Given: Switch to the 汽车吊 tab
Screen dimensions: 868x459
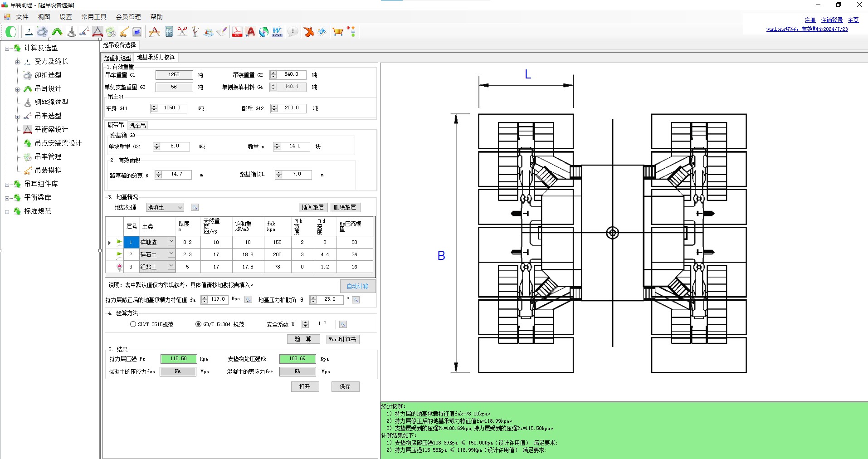Looking at the screenshot, I should [137, 125].
